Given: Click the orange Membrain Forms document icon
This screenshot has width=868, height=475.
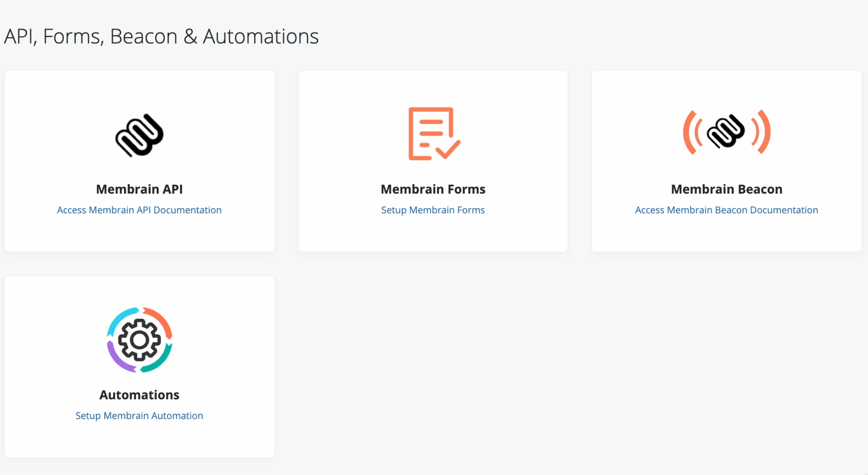Looking at the screenshot, I should click(430, 134).
